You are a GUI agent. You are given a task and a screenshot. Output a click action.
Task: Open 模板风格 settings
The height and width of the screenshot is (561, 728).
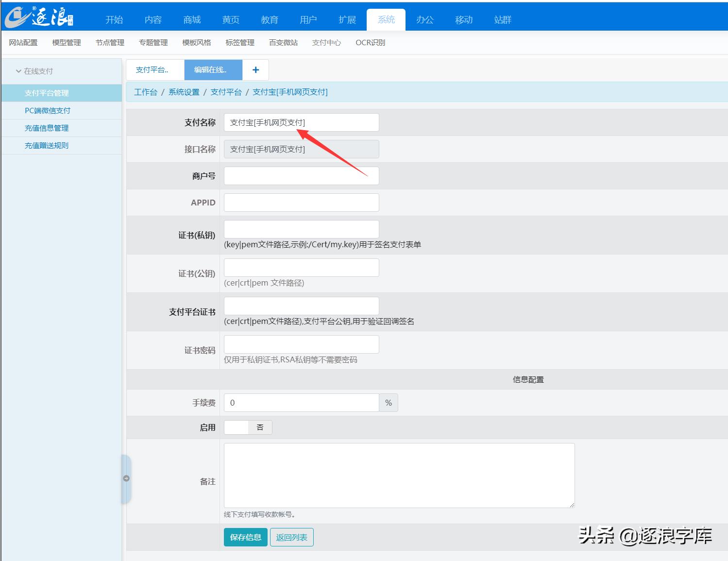coord(196,43)
